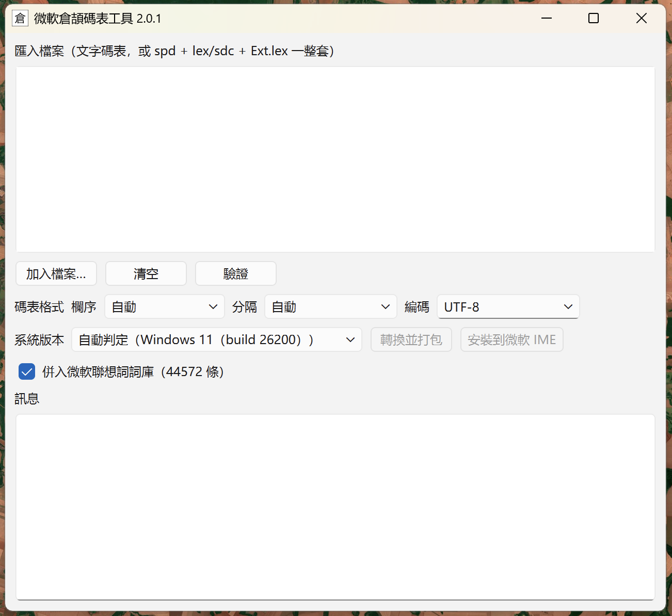Click the 驗證 button

click(x=236, y=273)
